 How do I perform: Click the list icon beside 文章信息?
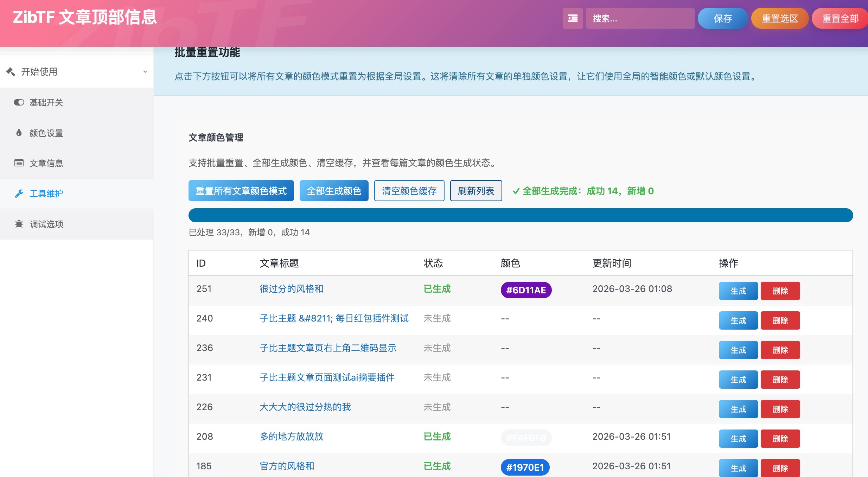19,163
